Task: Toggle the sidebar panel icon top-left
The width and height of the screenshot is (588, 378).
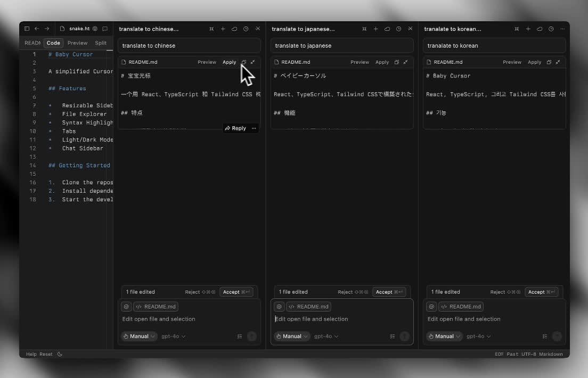Action: click(x=27, y=28)
